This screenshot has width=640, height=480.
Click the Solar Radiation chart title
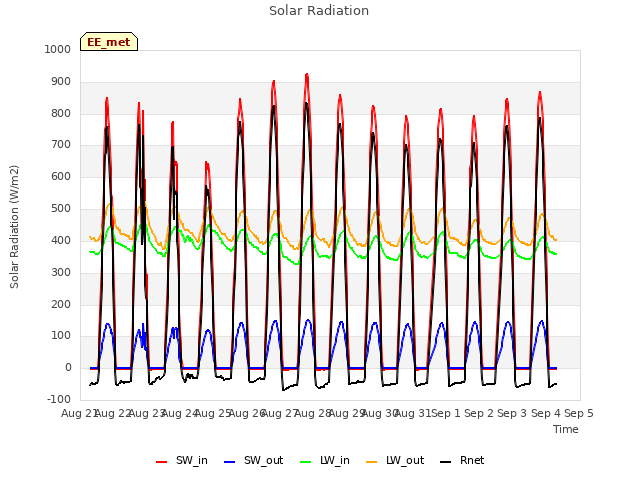tap(319, 11)
